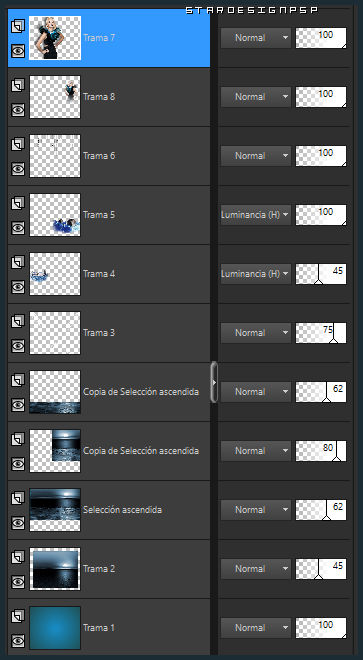Select the layer named Trama 2
The width and height of the screenshot is (363, 660).
(x=99, y=568)
